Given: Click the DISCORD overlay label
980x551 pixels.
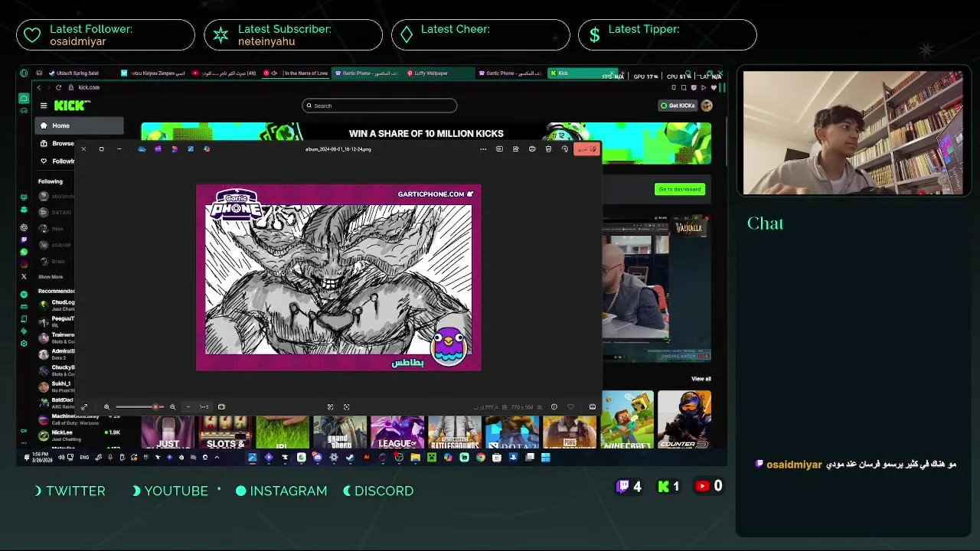Looking at the screenshot, I should [384, 491].
